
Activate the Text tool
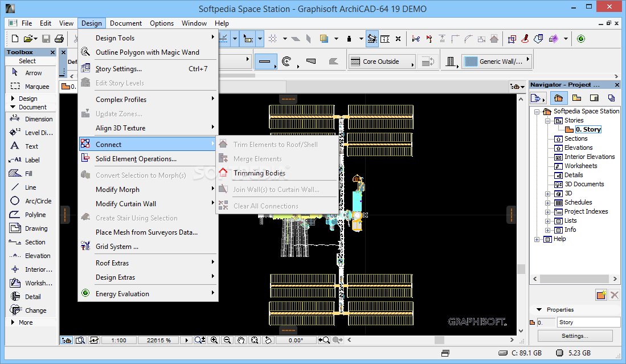click(30, 146)
